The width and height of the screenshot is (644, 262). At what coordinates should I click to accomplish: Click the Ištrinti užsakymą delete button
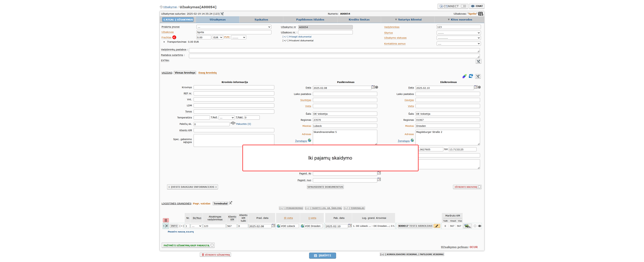pyautogui.click(x=216, y=255)
